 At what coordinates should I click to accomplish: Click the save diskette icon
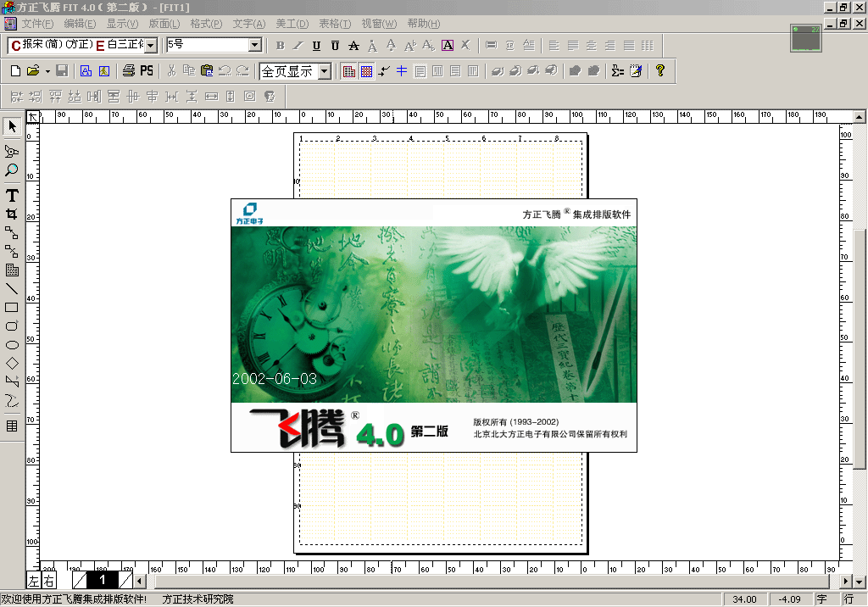[62, 71]
